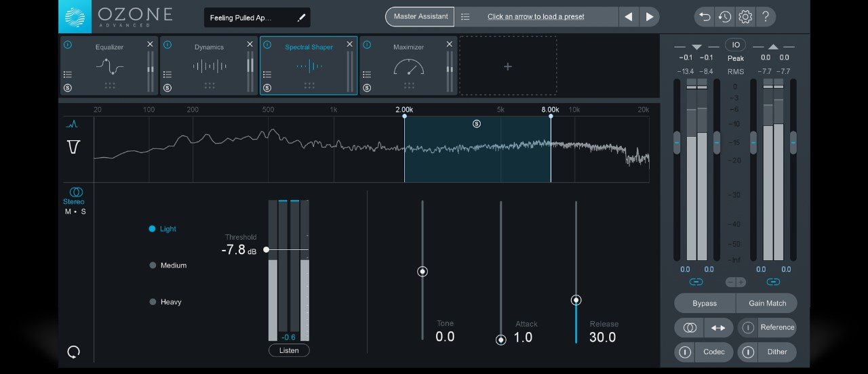Viewport: 868px width, 374px height.
Task: Solo the Dynamics module
Action: [x=167, y=88]
